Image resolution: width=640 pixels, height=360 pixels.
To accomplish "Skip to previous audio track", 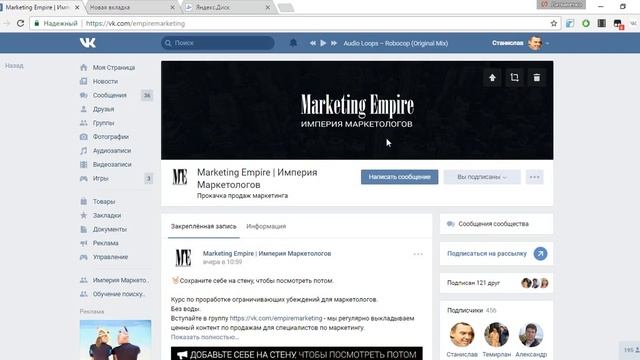I will tap(313, 43).
